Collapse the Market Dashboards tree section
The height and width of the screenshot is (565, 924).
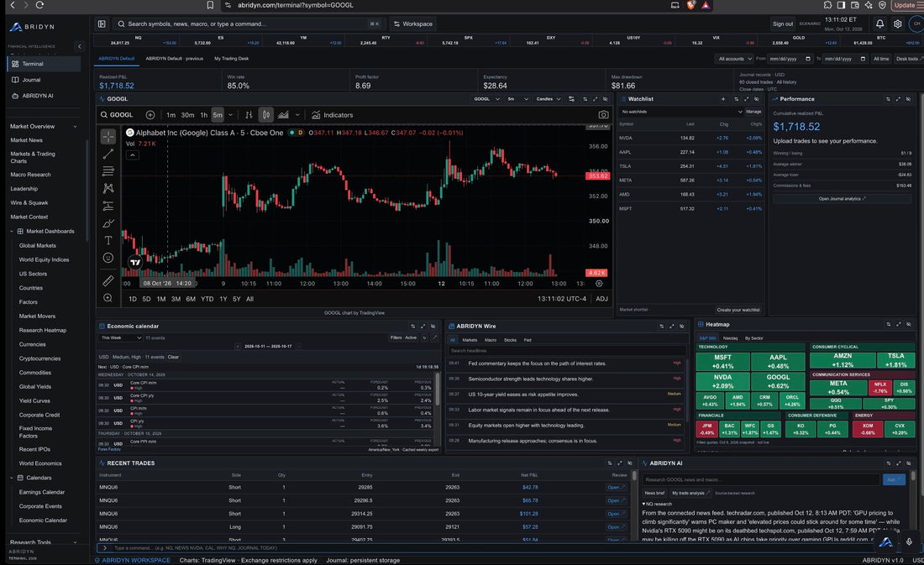[12, 231]
